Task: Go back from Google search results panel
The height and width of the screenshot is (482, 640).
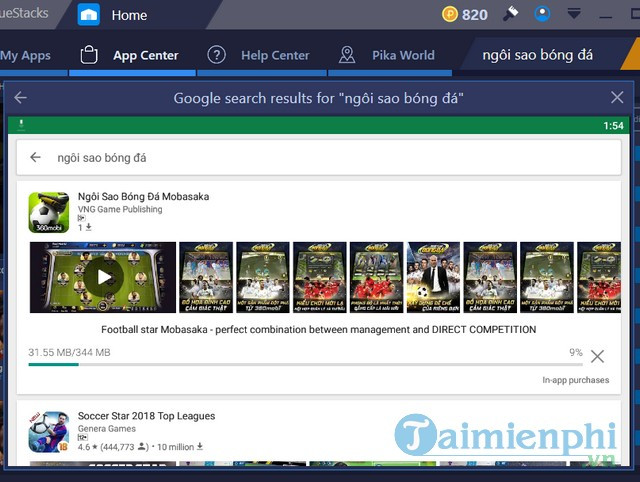Action: click(21, 98)
